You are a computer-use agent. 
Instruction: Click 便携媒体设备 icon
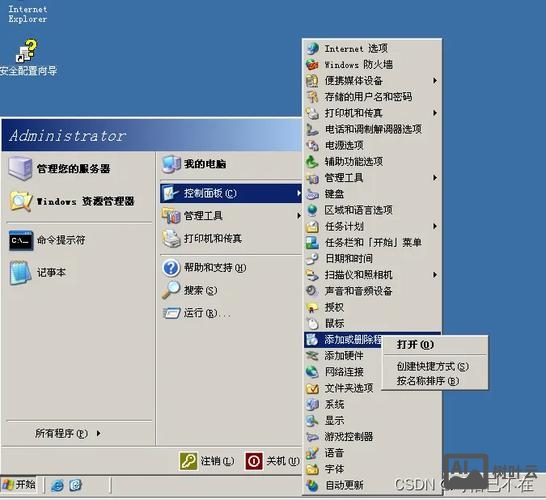(312, 81)
